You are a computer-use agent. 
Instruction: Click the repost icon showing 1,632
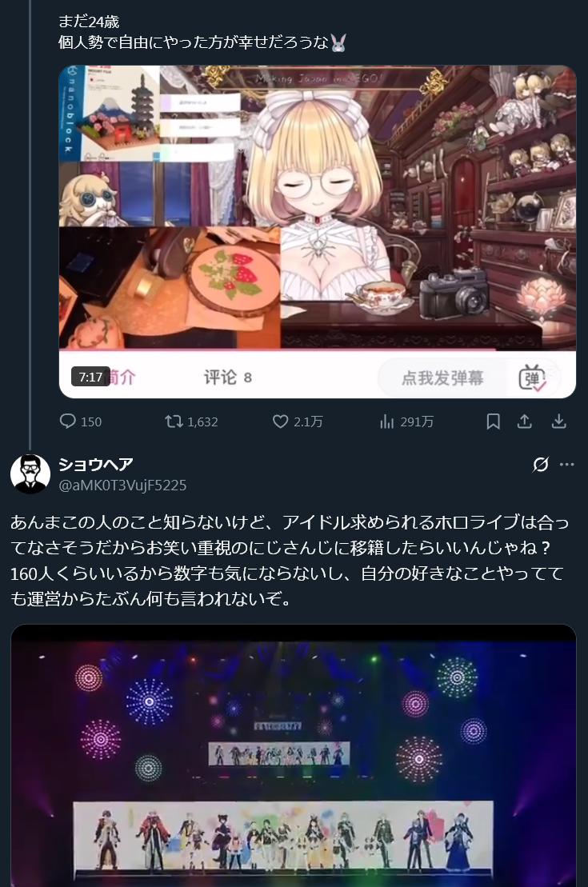[x=173, y=421]
